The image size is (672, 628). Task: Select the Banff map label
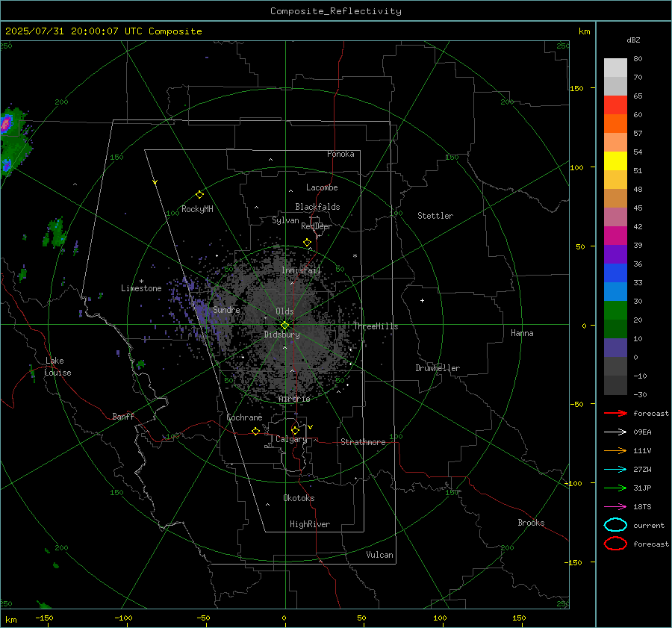(x=123, y=416)
